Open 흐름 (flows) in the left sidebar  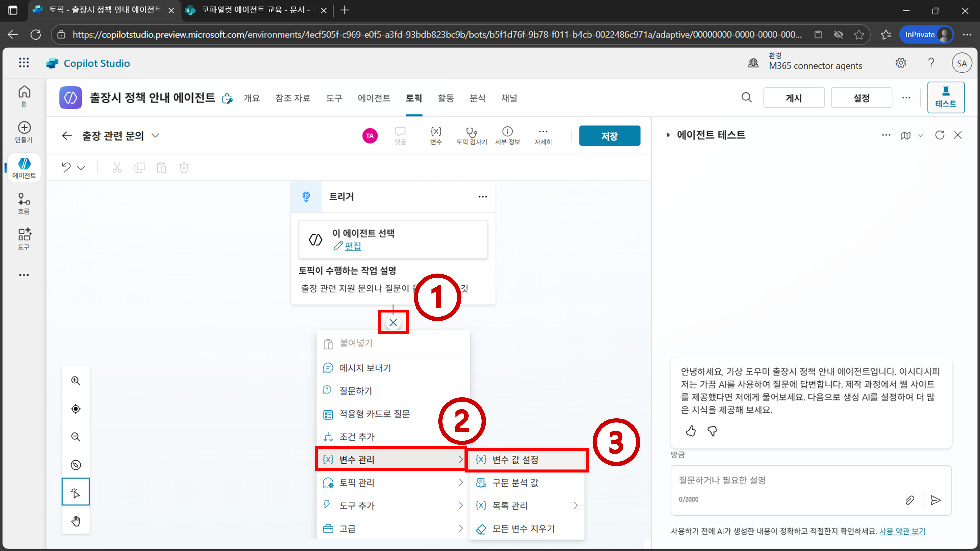click(x=24, y=204)
